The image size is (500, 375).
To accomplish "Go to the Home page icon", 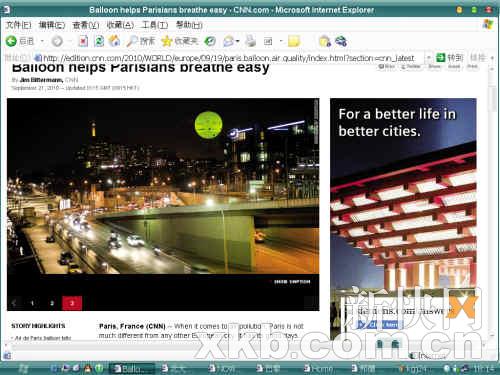I will tap(114, 41).
